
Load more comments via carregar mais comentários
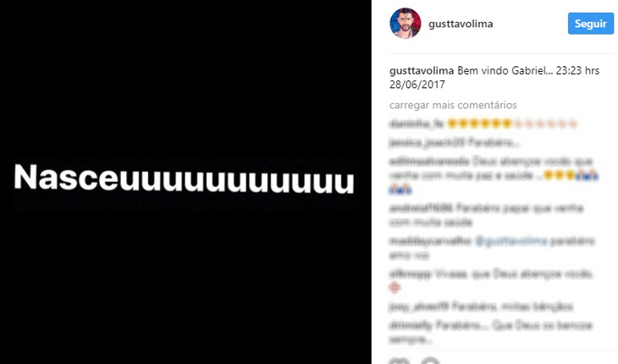[453, 105]
